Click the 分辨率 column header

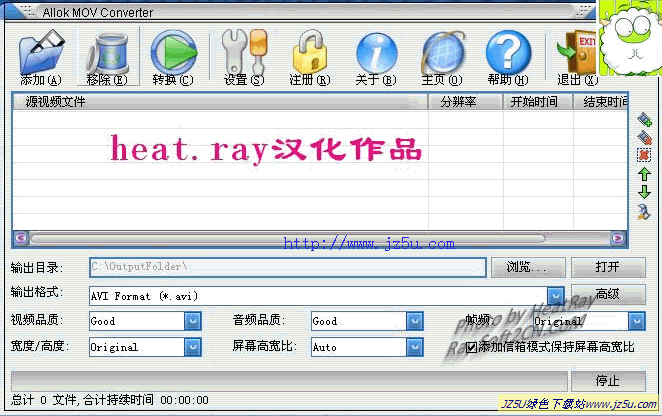[465, 102]
